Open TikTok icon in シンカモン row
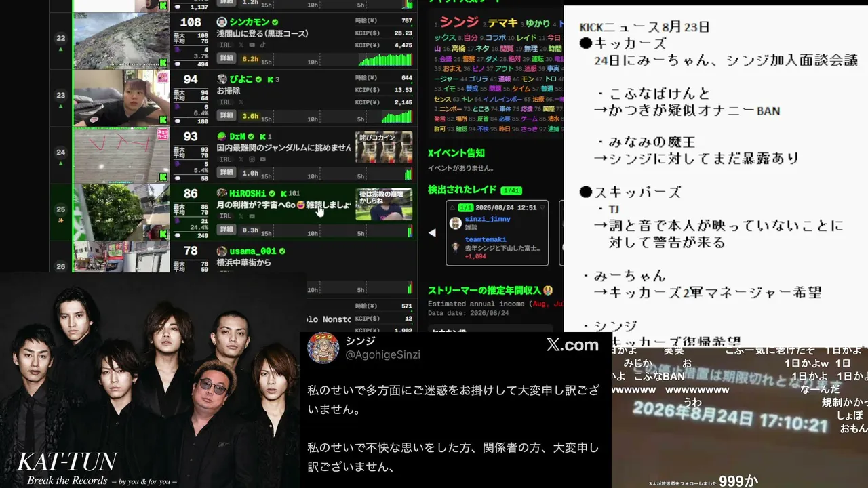This screenshot has height=488, width=868. (263, 45)
